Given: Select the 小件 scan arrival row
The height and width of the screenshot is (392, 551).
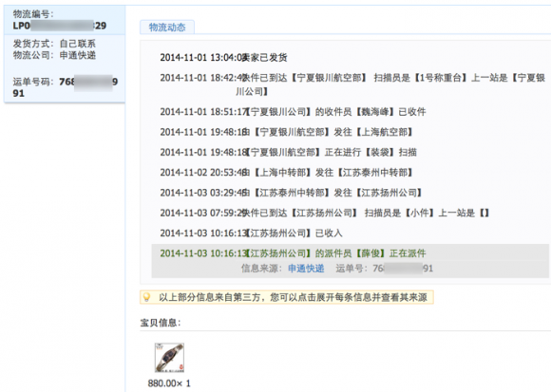Looking at the screenshot, I should (x=324, y=213).
